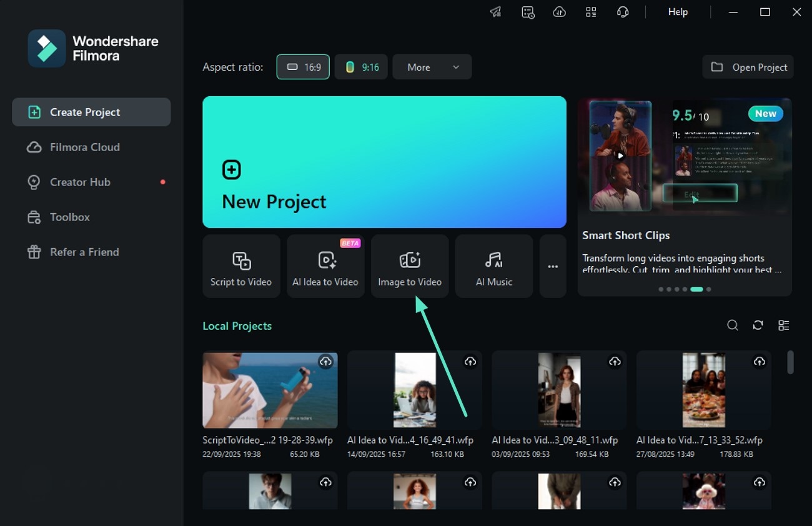Upload ScriptToVideo project to cloud
Image resolution: width=812 pixels, height=526 pixels.
click(325, 361)
